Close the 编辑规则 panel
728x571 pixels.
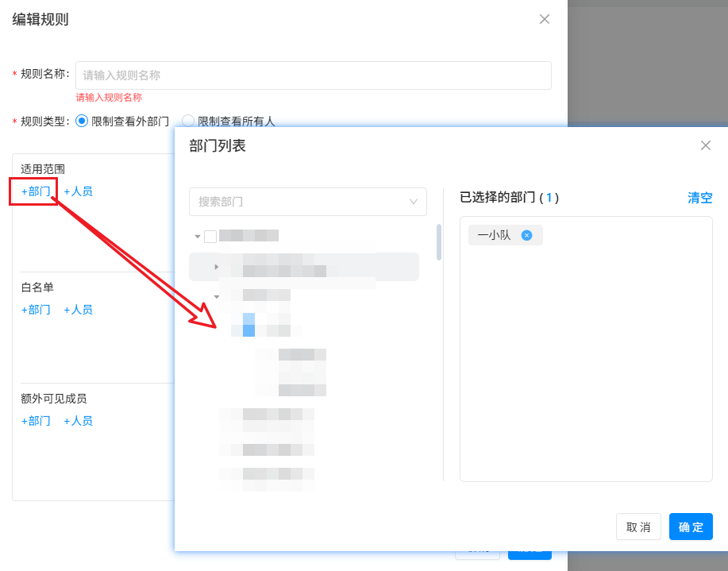545,19
